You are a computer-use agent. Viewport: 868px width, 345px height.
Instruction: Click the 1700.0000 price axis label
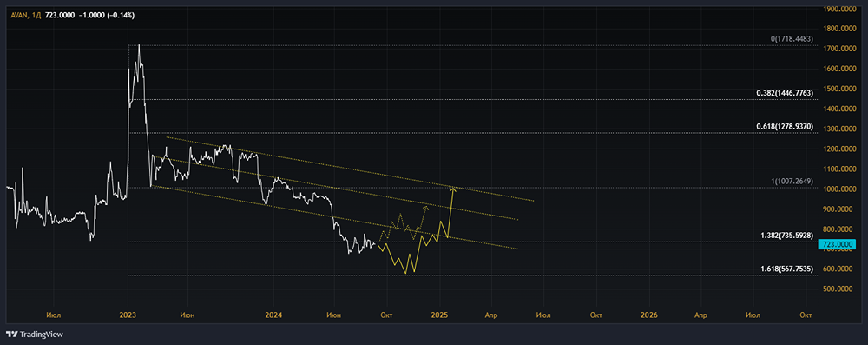point(840,49)
